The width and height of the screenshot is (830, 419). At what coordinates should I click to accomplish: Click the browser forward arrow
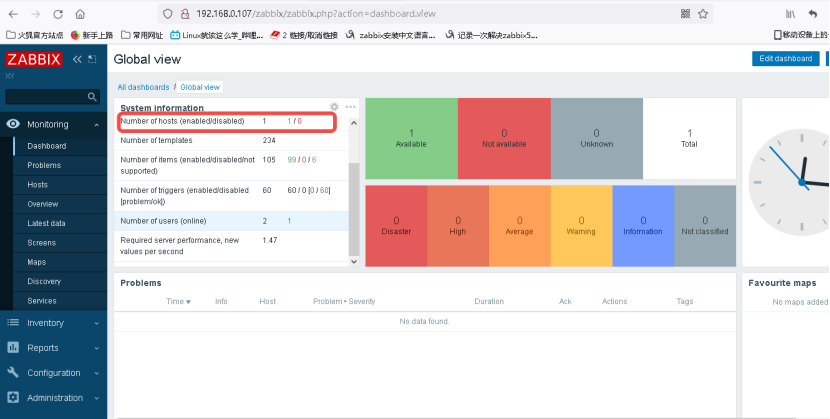(35, 14)
